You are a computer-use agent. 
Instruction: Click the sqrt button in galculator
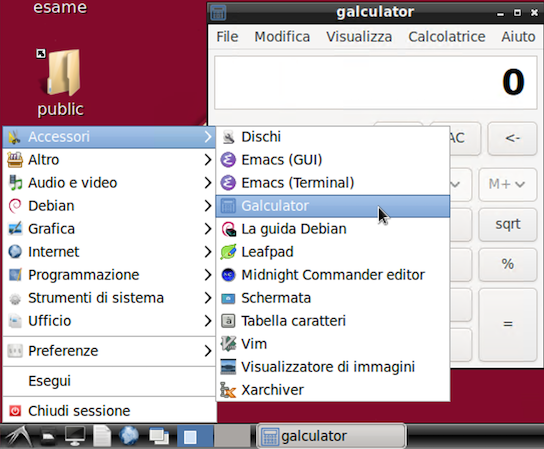[508, 224]
